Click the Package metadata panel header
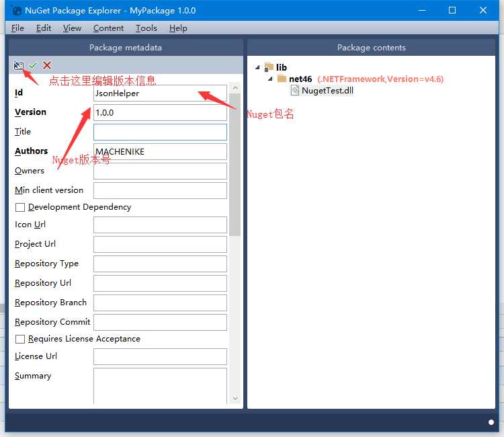 coord(126,48)
